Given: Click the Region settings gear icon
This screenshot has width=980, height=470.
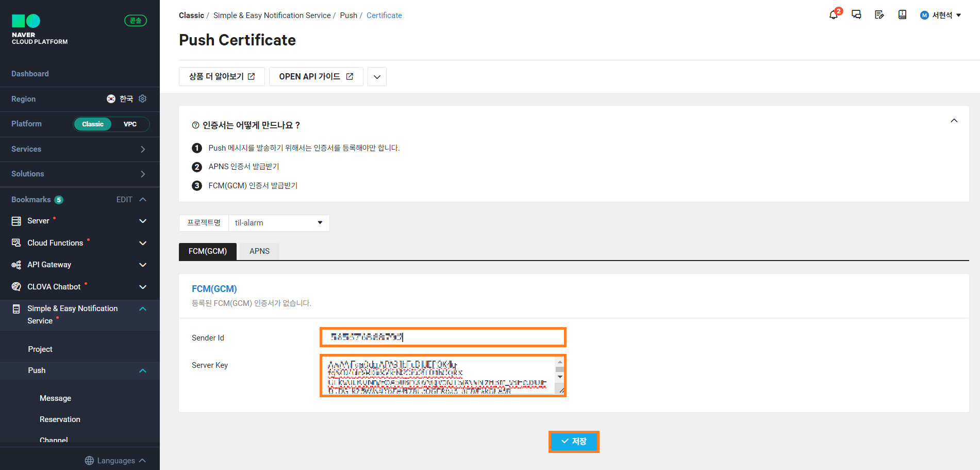Looking at the screenshot, I should 143,99.
